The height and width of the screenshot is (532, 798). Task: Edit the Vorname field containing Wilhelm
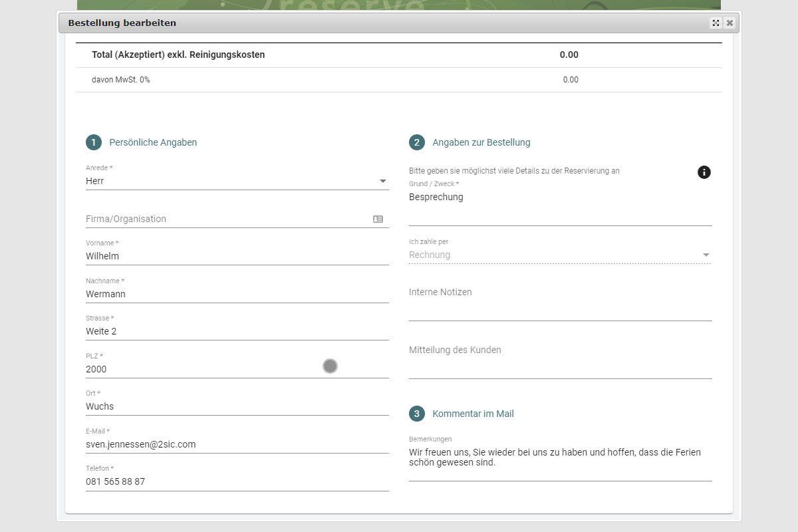point(236,256)
